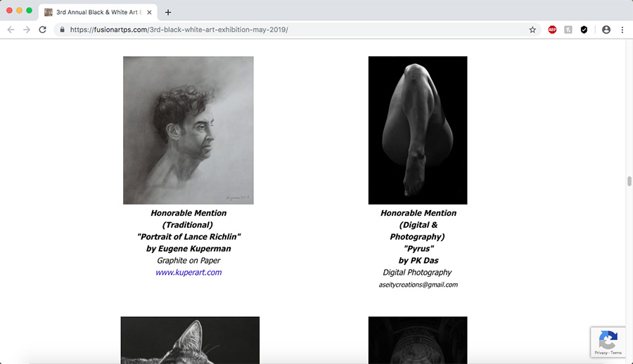Click "by PK Das" caption text
633x364 pixels.
(x=418, y=260)
